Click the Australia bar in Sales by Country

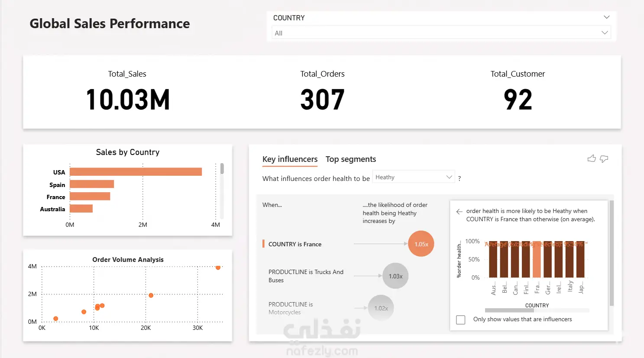click(x=81, y=208)
